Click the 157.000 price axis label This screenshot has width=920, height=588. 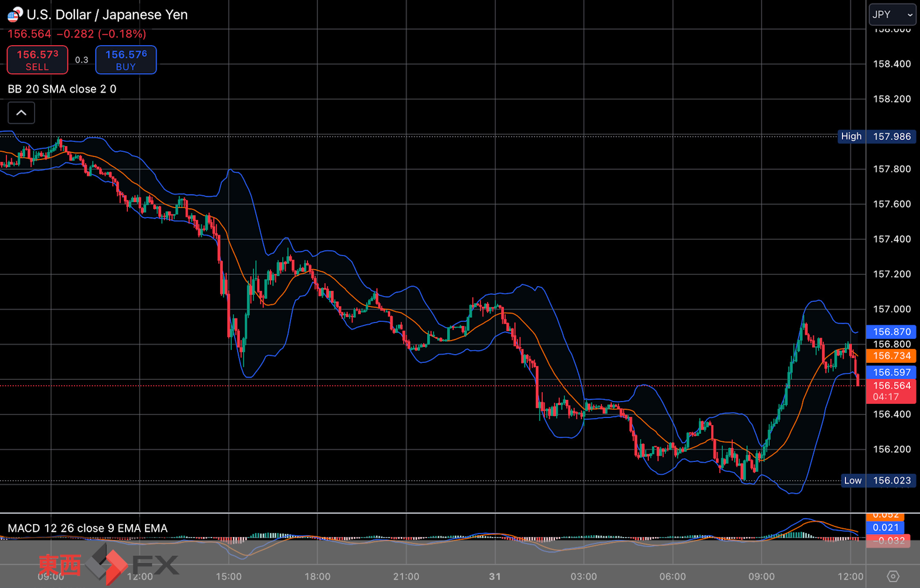[892, 309]
